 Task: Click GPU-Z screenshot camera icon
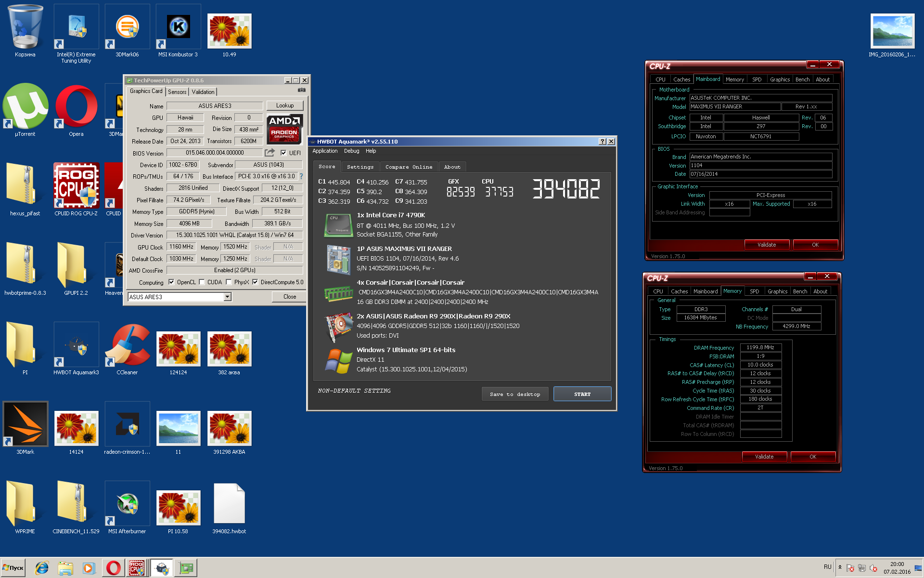[301, 90]
